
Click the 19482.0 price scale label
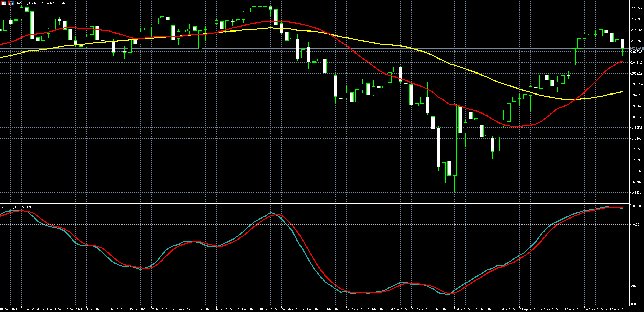(x=637, y=95)
